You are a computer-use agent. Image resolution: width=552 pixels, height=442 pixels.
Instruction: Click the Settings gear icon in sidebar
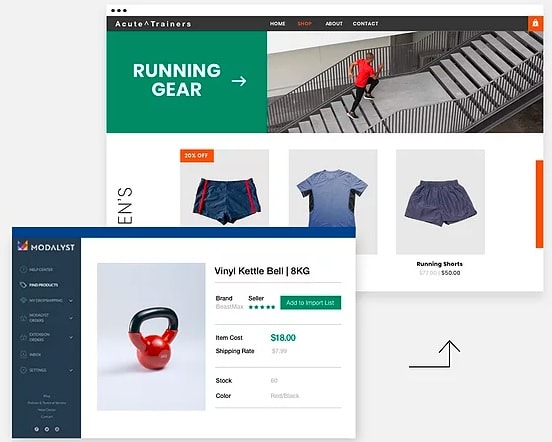[x=23, y=370]
